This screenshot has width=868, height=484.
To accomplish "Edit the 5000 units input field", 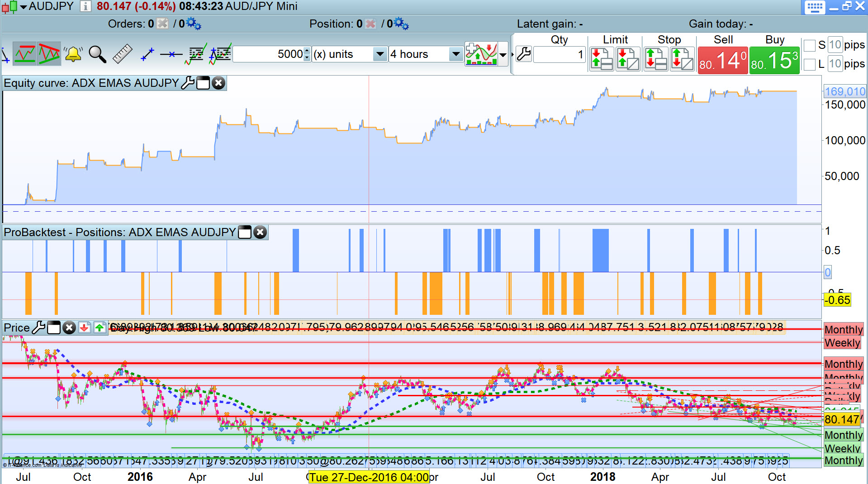I will [x=268, y=54].
